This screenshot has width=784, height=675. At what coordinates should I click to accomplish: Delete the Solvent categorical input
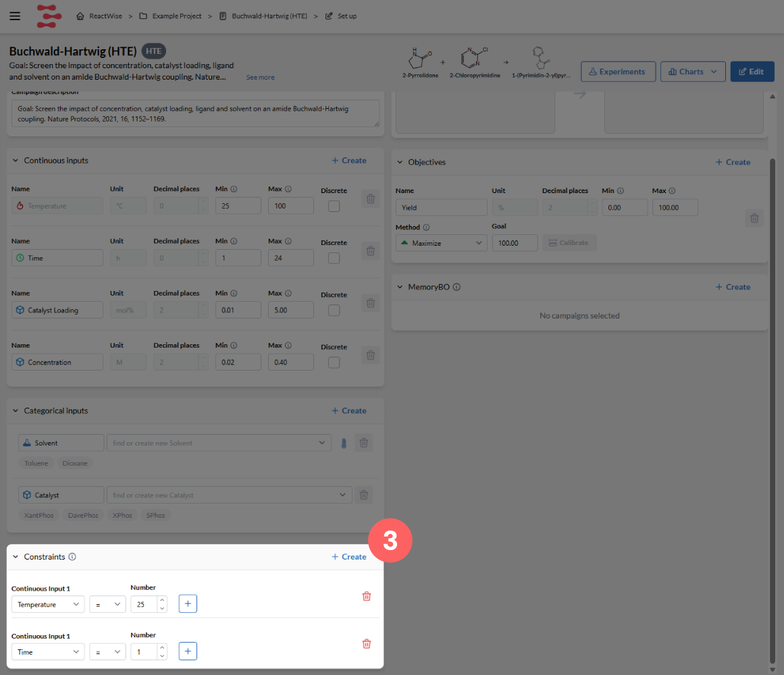(x=363, y=443)
